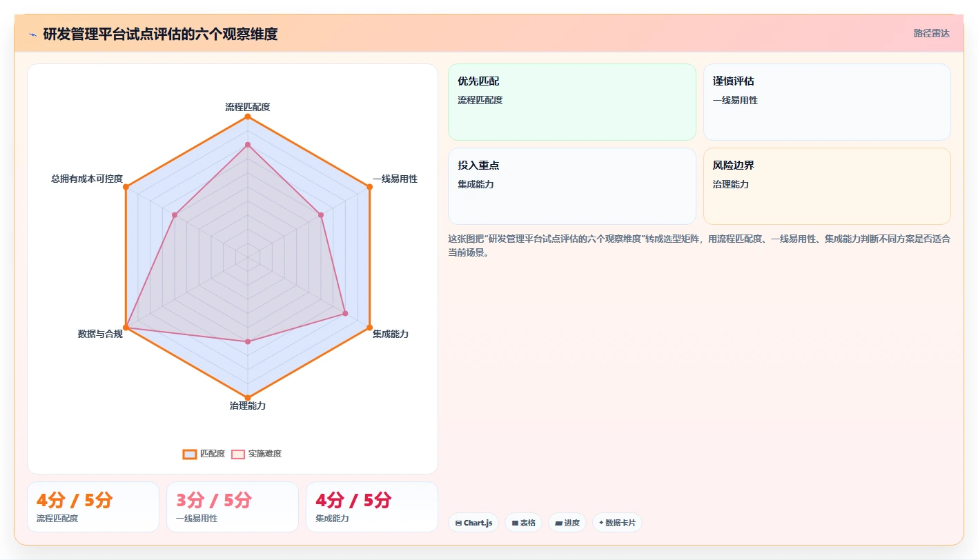Click orange data point at 集成能力 vertex
This screenshot has width=978, height=560.
[369, 327]
